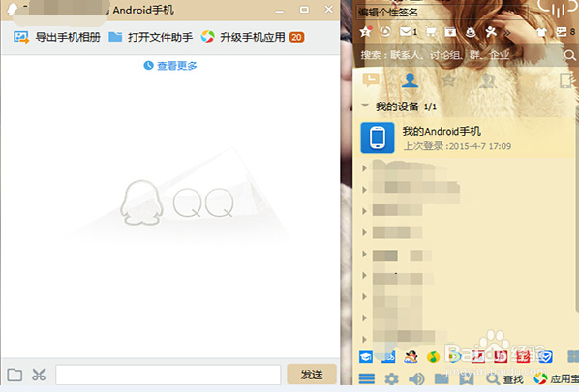Expand the seventh blurred contact group
Image resolution: width=579 pixels, height=392 pixels.
[x=364, y=297]
